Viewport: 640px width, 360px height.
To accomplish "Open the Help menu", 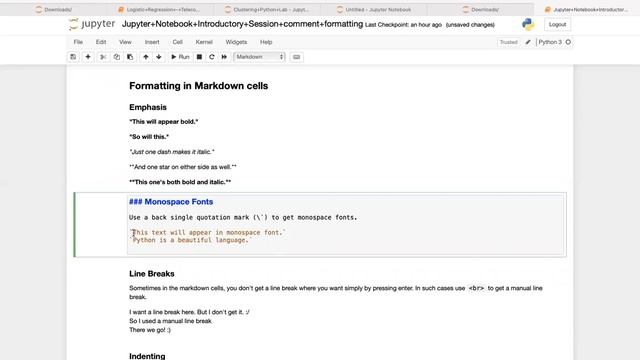I will pyautogui.click(x=266, y=42).
